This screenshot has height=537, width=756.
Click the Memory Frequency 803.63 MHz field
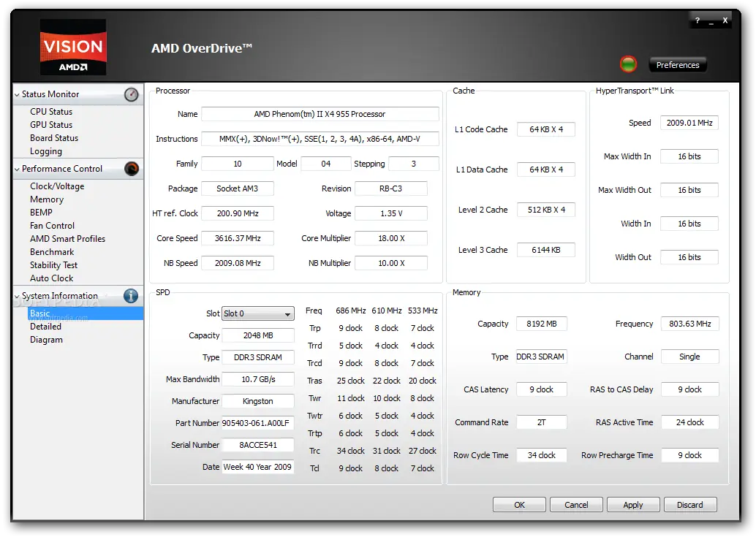click(x=690, y=324)
